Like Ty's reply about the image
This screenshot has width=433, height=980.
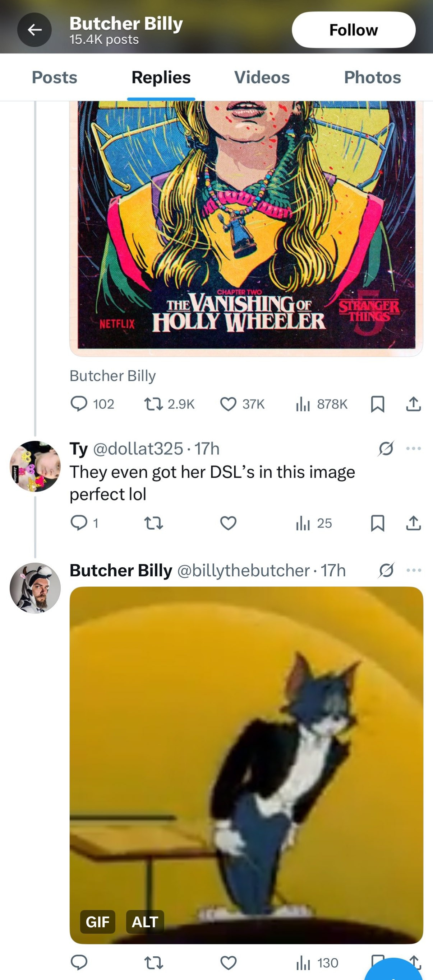coord(228,524)
